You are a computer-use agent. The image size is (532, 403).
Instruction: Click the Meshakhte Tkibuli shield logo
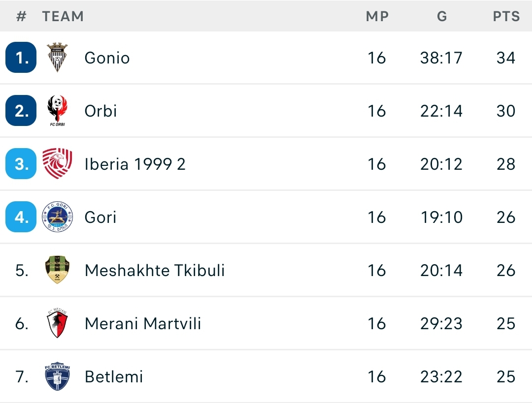(x=57, y=270)
